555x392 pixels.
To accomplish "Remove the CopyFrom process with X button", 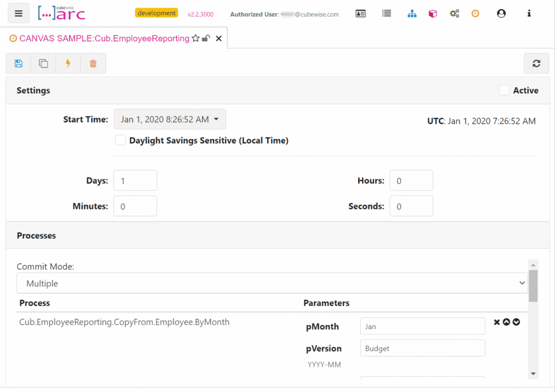I will [x=496, y=322].
